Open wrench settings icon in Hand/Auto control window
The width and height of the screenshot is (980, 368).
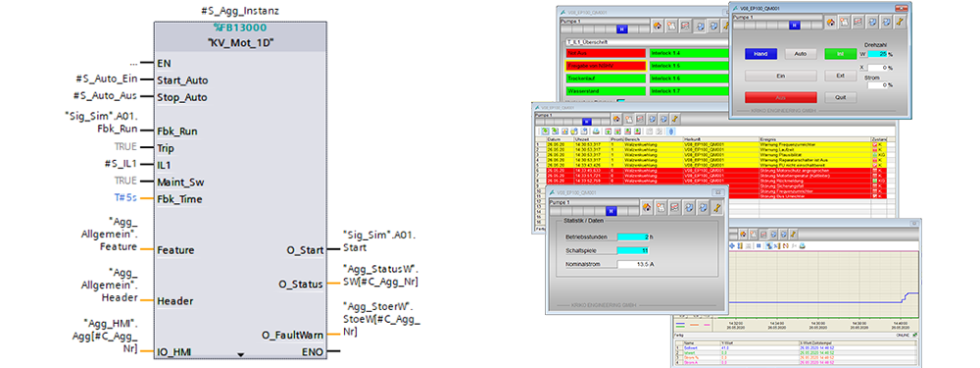click(x=900, y=23)
